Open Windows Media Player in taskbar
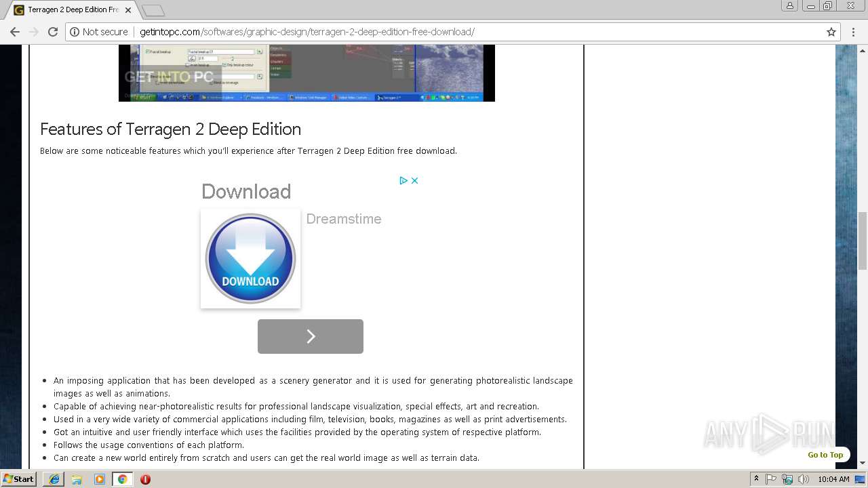868x488 pixels. click(100, 479)
